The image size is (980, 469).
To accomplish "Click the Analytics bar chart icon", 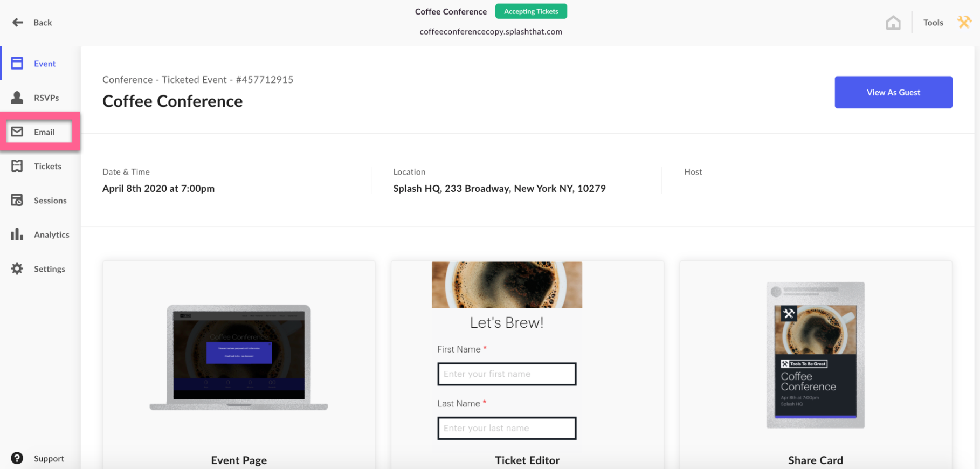I will (x=17, y=235).
